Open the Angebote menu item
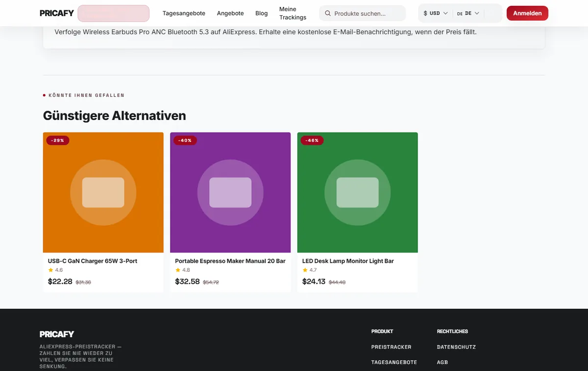 [x=230, y=13]
